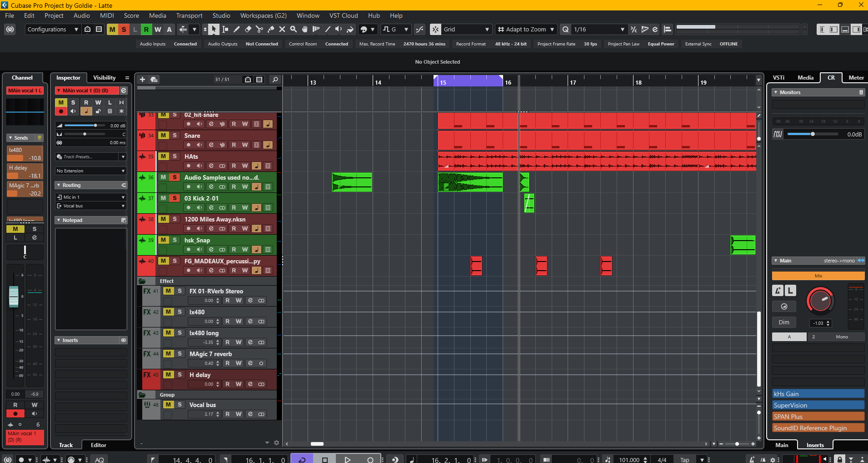Click the Mix source button
868x463 pixels.
(x=818, y=276)
